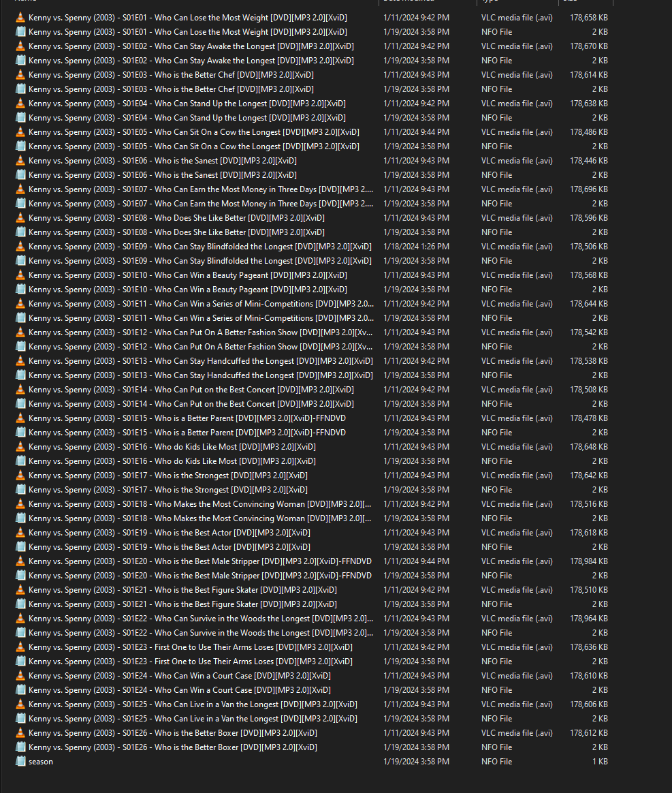Click the '178,696 KB' size cell
This screenshot has height=793, width=672.
coord(589,189)
